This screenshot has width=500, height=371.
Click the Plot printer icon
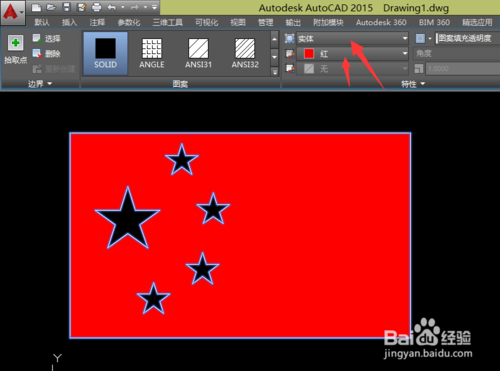pyautogui.click(x=97, y=7)
